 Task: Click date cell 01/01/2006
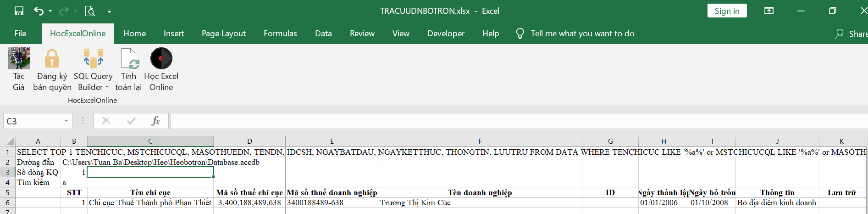pos(663,203)
